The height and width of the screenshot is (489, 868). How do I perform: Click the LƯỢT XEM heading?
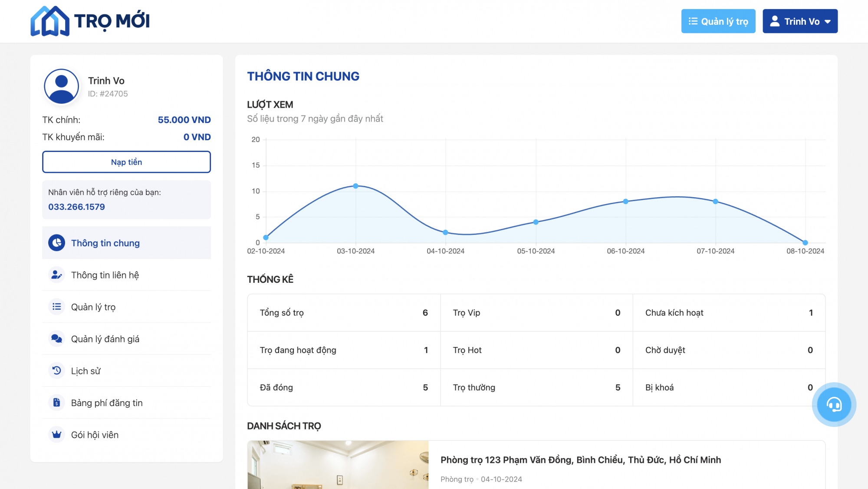(270, 105)
